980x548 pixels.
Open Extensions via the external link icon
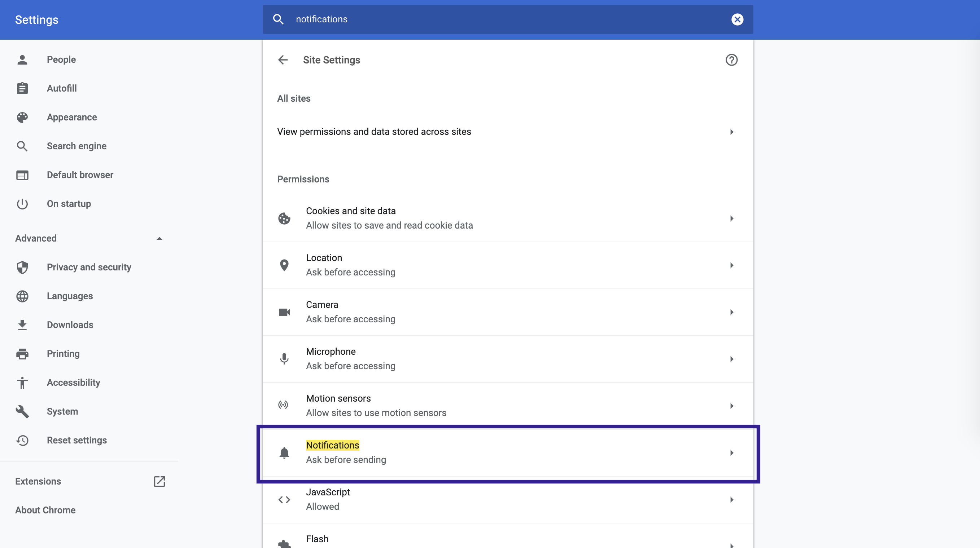coord(159,482)
